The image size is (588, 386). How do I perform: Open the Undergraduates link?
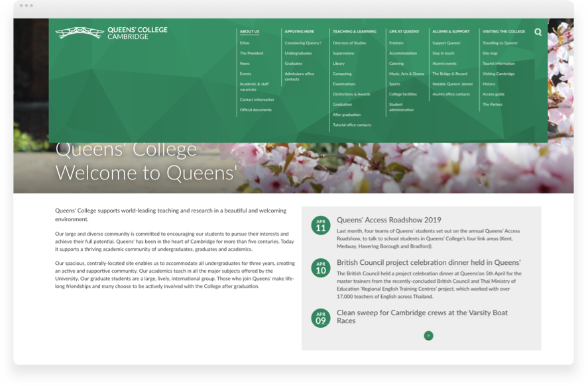pyautogui.click(x=298, y=53)
